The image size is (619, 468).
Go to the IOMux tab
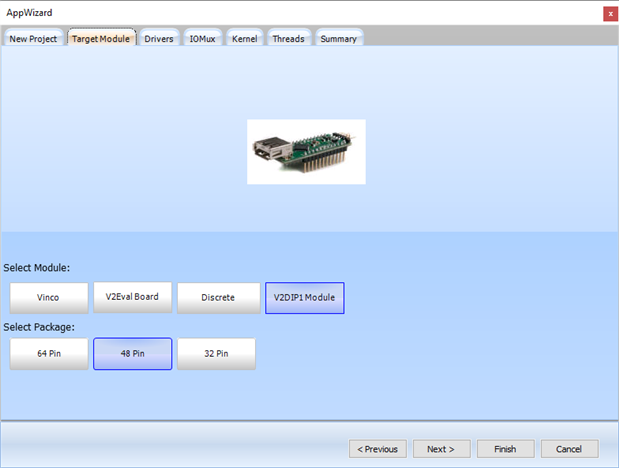click(x=203, y=39)
